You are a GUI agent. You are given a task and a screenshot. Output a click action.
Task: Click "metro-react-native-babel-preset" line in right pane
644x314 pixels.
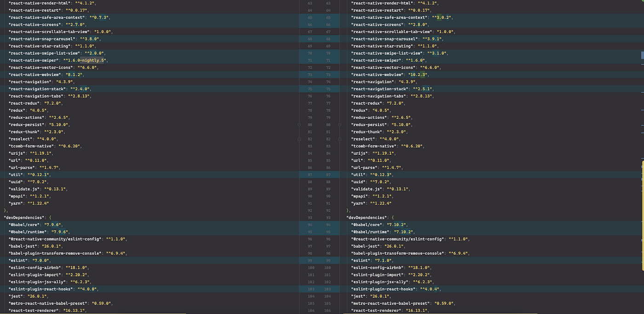pos(403,303)
